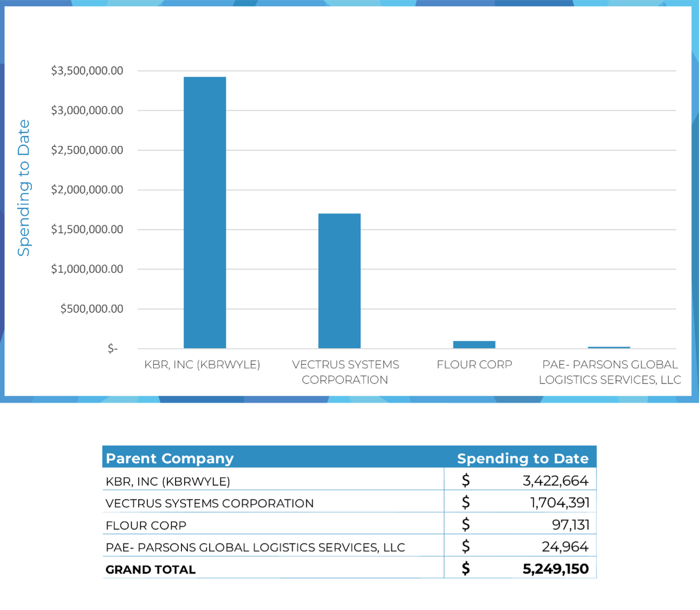
Task: Click the 1,704,391 value
Action: click(560, 502)
